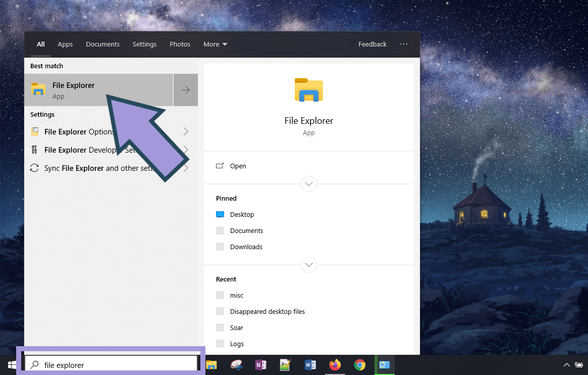This screenshot has width=588, height=375.
Task: Open pinned Desktop folder
Action: tap(242, 214)
